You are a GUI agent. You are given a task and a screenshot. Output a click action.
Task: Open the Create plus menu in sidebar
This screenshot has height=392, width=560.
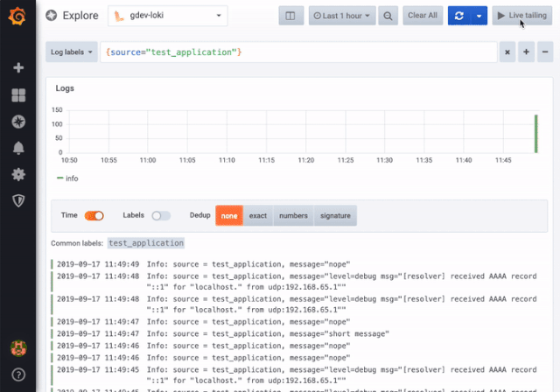[x=17, y=67]
